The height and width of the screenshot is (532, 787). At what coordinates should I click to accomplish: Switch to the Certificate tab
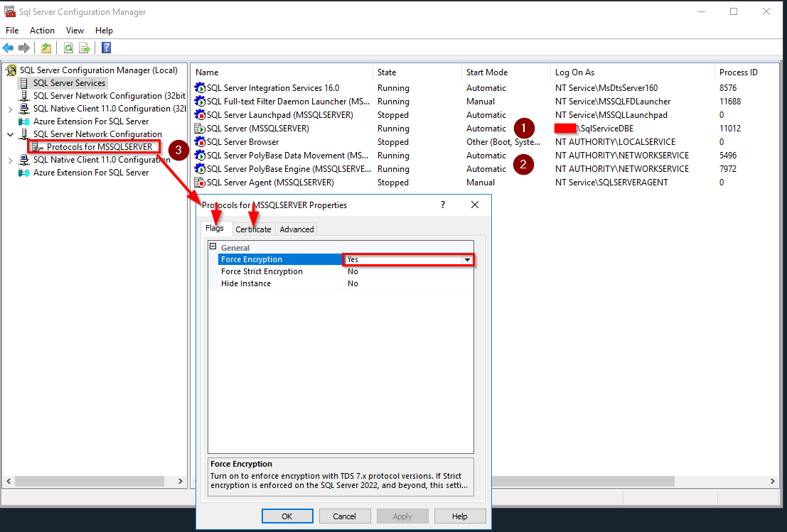(253, 229)
